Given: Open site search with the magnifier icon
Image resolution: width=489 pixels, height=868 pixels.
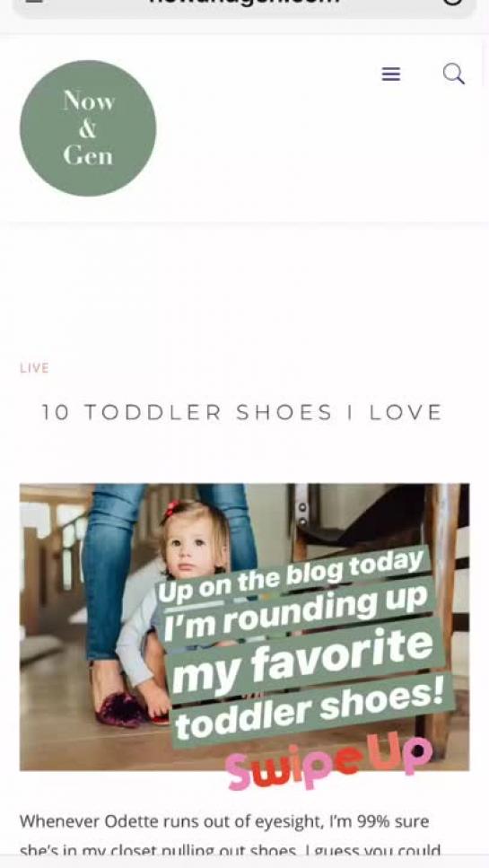Looking at the screenshot, I should (454, 73).
